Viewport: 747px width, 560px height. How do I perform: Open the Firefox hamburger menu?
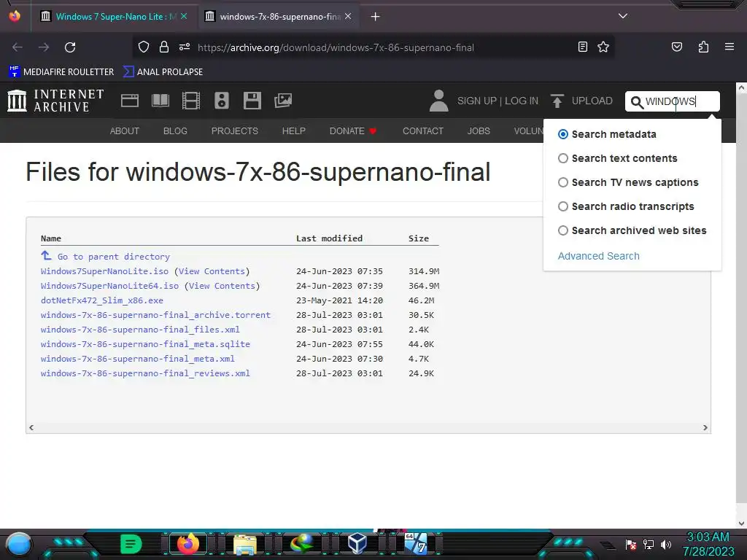tap(729, 47)
